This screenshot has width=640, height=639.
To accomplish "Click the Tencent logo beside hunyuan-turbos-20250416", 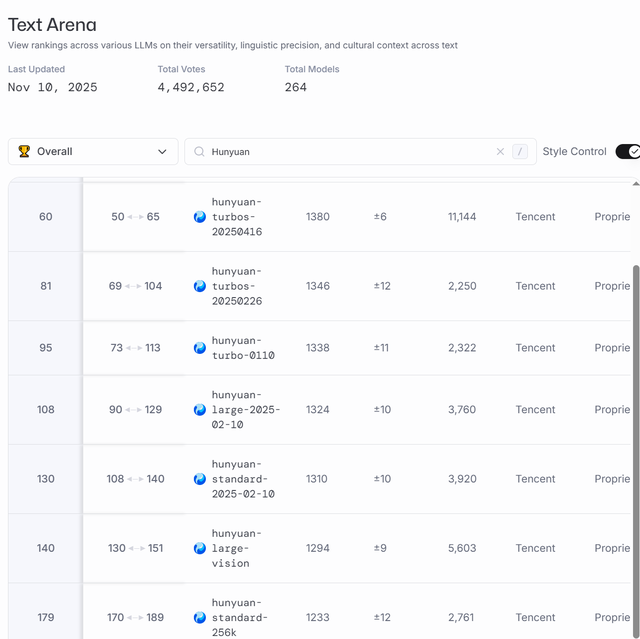I will tap(200, 217).
